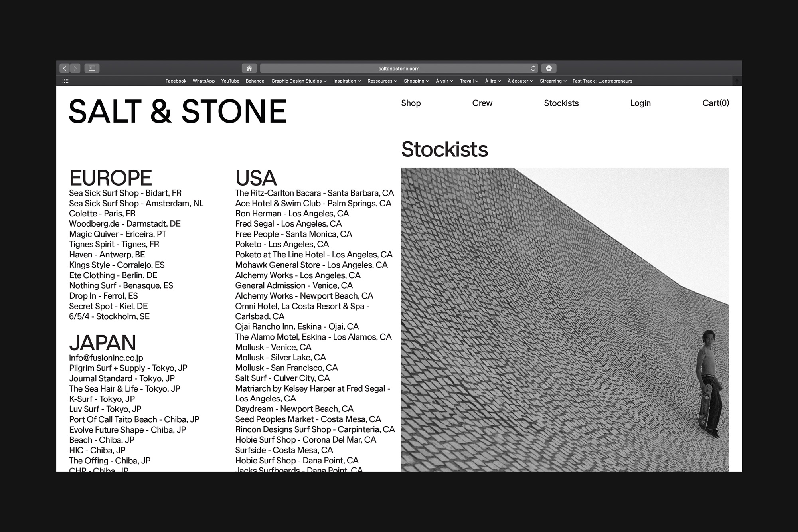Click the browser back arrow
Viewport: 798px width, 532px height.
[65, 68]
